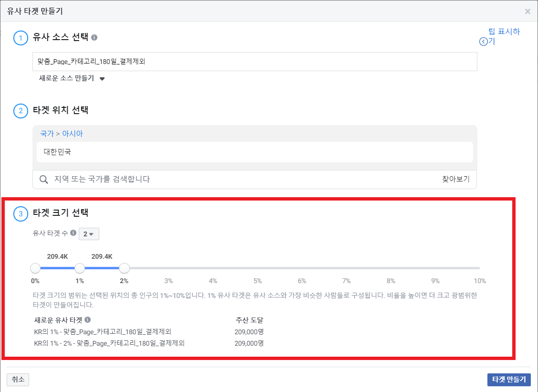
Task: Click the 10% mark label on slider
Action: tap(480, 281)
